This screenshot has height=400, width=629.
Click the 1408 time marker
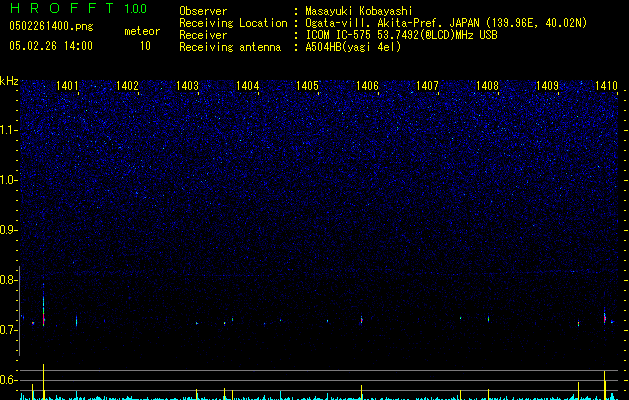pos(487,86)
